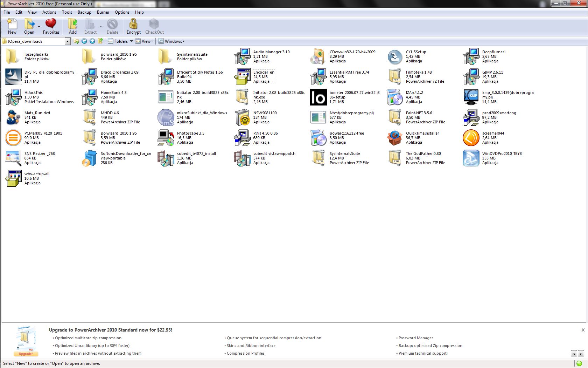Open the !Opera_downloads path dropdown
Viewport: 588px width, 368px height.
[68, 41]
